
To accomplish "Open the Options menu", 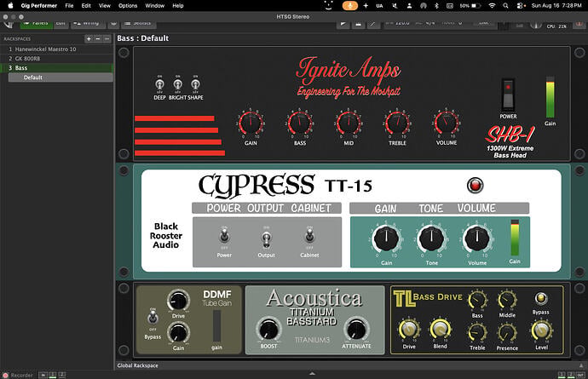I will pos(128,6).
